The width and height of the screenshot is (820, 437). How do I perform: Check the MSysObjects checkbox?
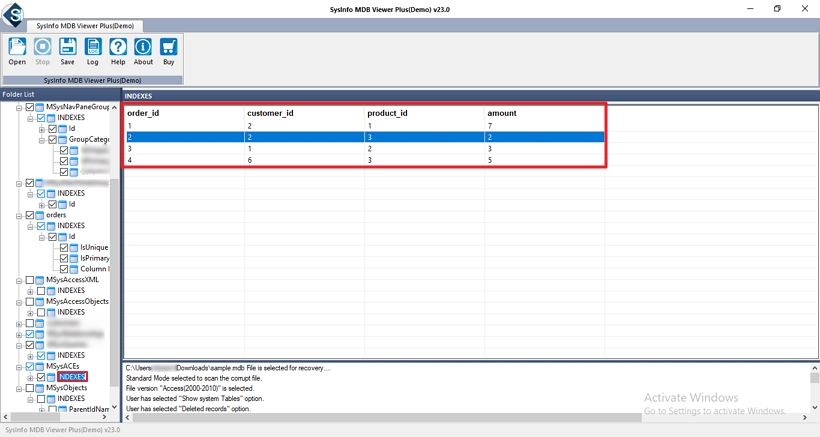click(x=30, y=388)
